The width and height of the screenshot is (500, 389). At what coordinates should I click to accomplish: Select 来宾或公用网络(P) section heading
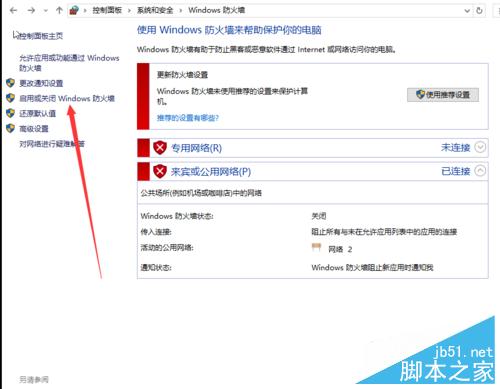point(211,172)
